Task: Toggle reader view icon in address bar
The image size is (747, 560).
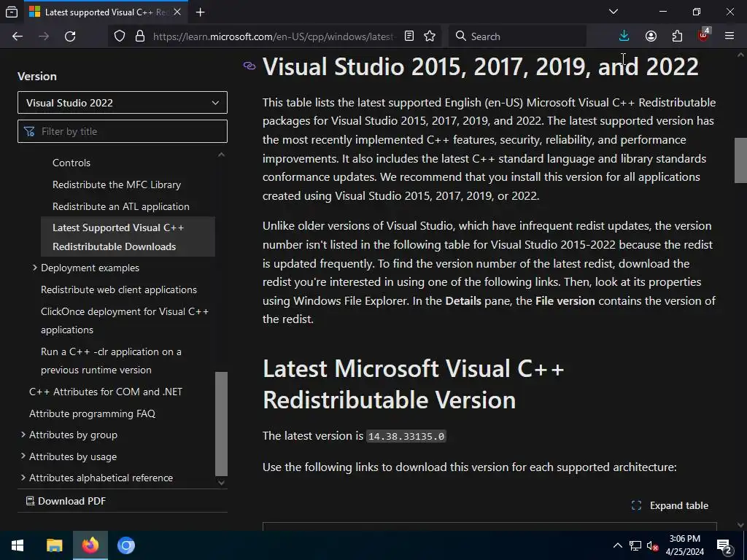Action: [409, 36]
